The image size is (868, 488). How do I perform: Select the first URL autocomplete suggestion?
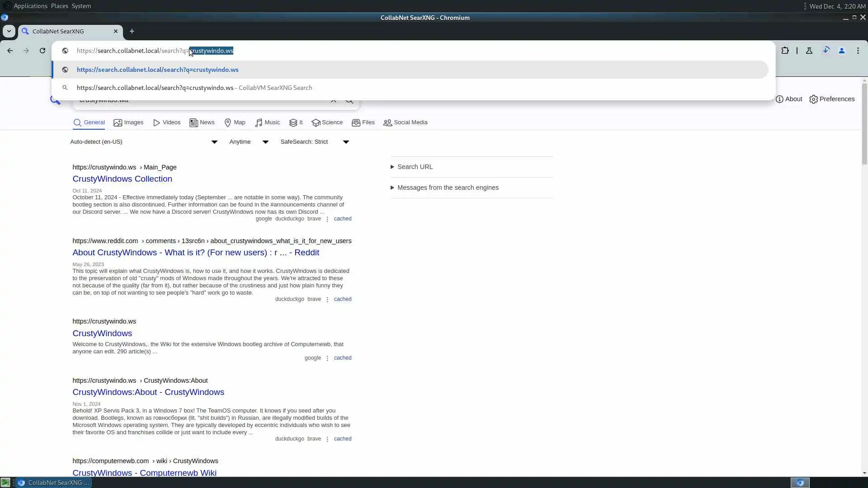coord(157,70)
